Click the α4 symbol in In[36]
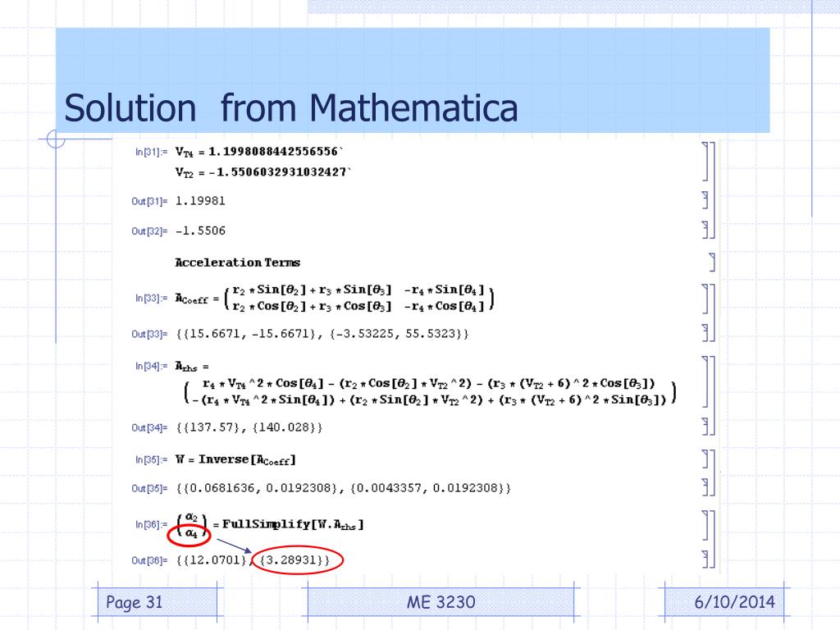This screenshot has height=630, width=840. point(191,533)
